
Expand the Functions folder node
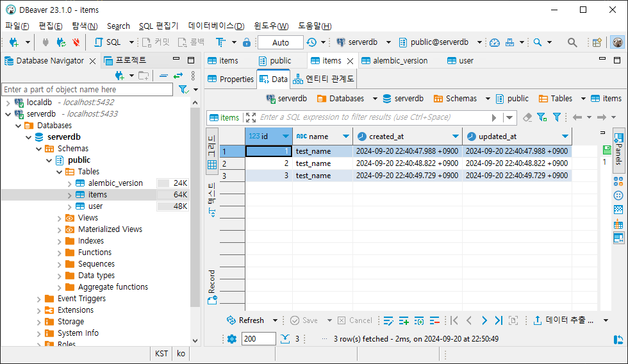click(x=59, y=253)
